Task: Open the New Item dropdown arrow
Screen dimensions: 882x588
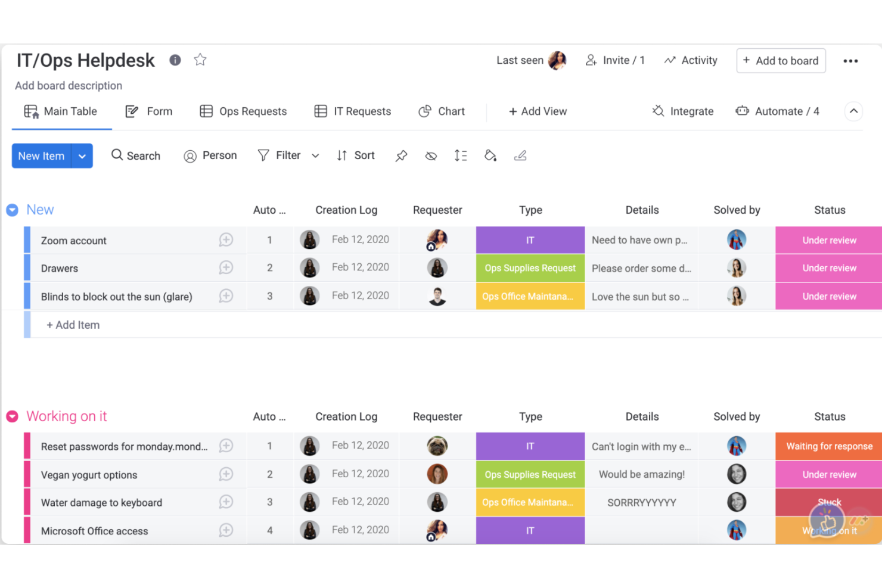Action: [x=82, y=155]
